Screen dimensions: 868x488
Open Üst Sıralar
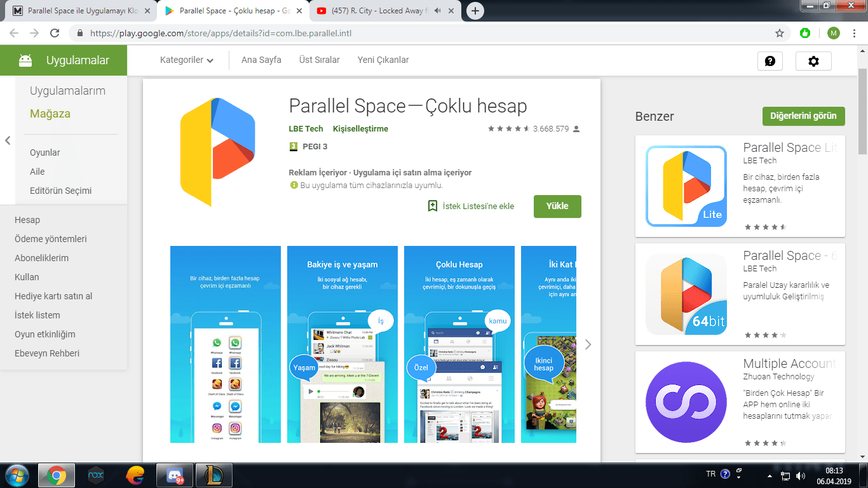[x=320, y=60]
